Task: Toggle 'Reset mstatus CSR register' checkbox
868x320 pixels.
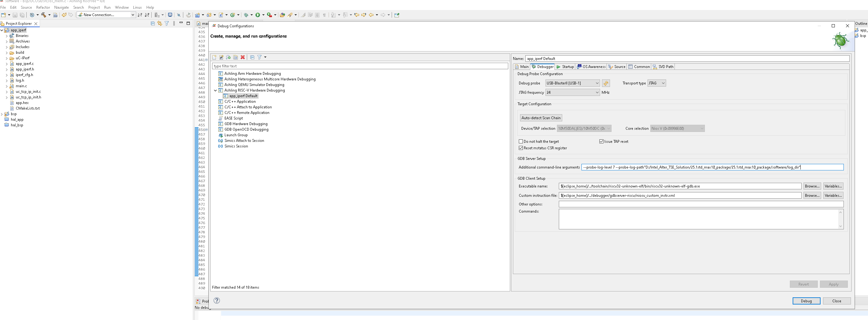Action: 521,148
